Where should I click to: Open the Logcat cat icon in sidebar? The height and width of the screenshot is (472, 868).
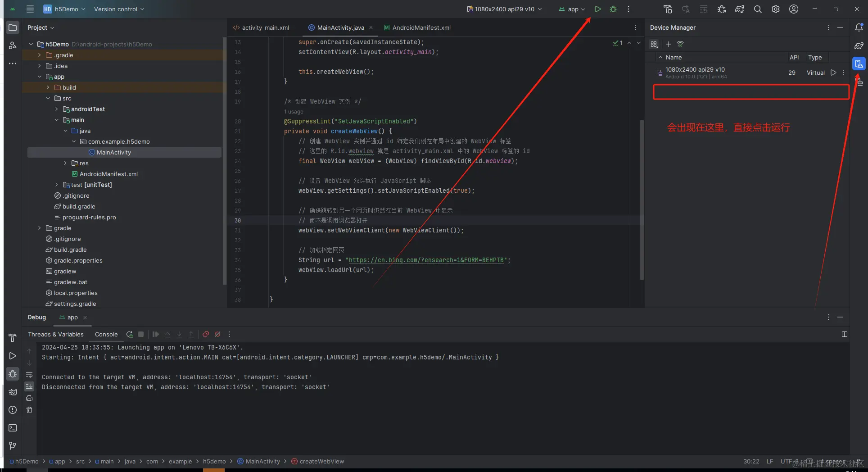point(13,392)
